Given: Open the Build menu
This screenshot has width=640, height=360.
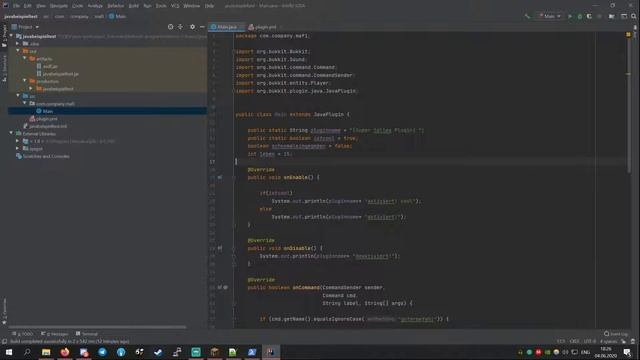Looking at the screenshot, I should coord(133,6).
